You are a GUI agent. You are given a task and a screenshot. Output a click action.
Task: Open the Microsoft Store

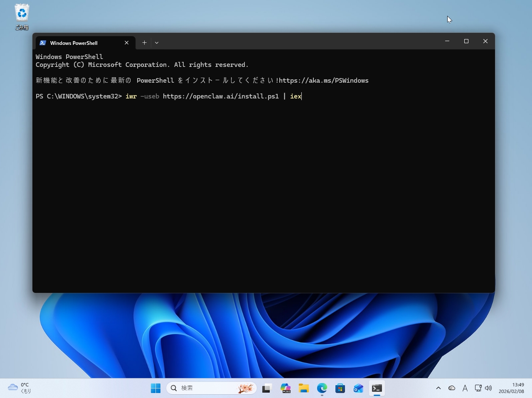coord(340,388)
